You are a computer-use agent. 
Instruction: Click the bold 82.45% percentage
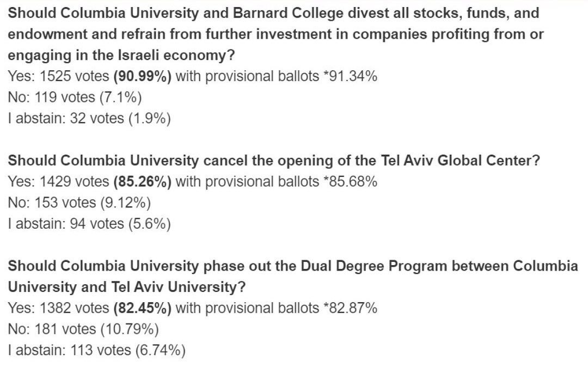point(142,308)
